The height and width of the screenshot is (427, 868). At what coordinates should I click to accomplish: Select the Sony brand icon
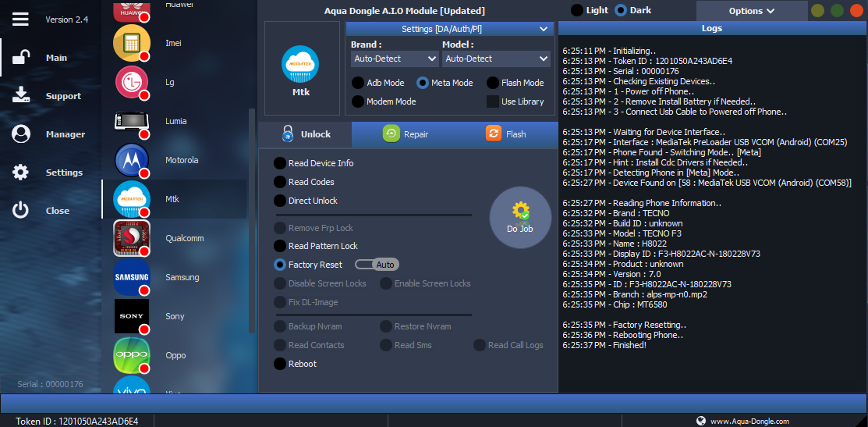click(131, 316)
